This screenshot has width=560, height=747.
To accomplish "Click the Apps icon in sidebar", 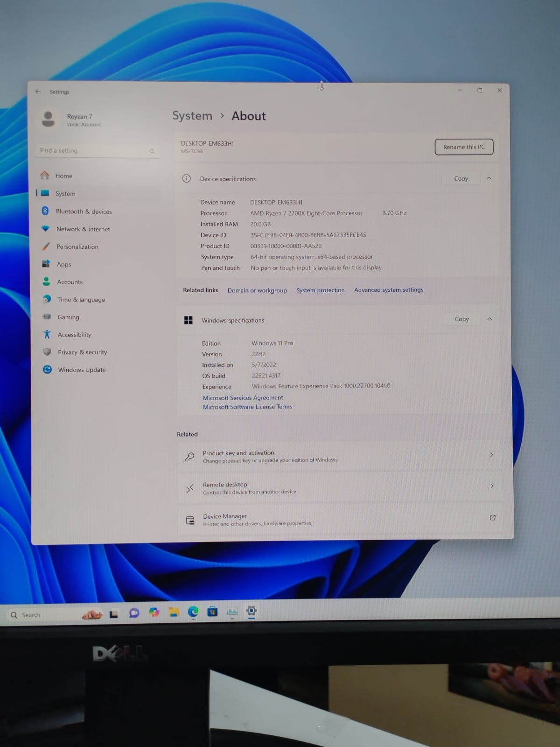I will [x=46, y=264].
